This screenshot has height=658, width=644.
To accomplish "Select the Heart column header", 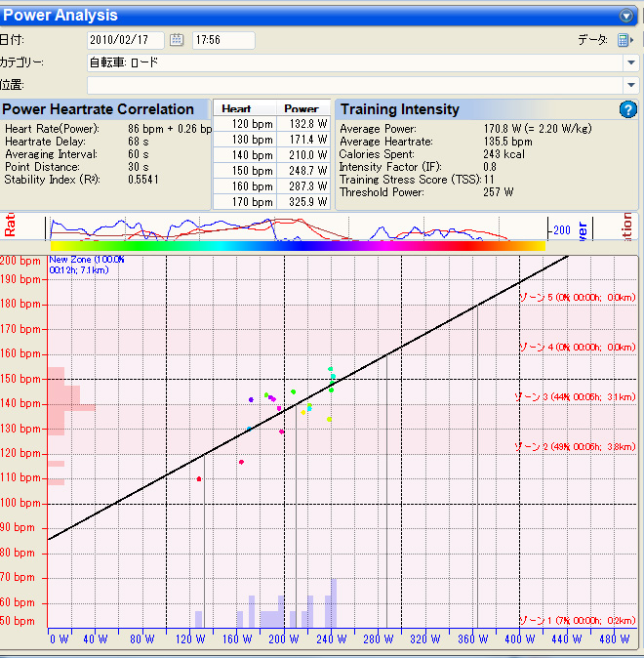I will pyautogui.click(x=245, y=108).
